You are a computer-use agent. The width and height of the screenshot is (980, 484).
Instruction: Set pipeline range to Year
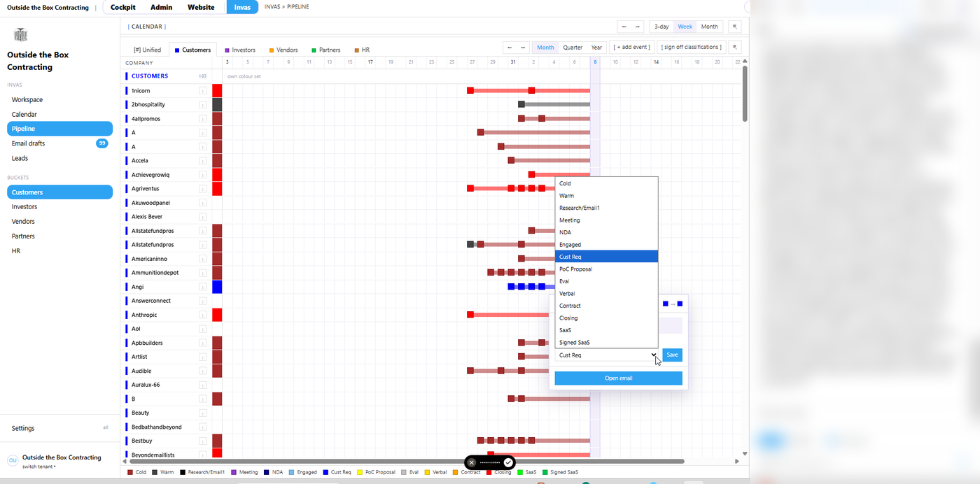tap(596, 48)
